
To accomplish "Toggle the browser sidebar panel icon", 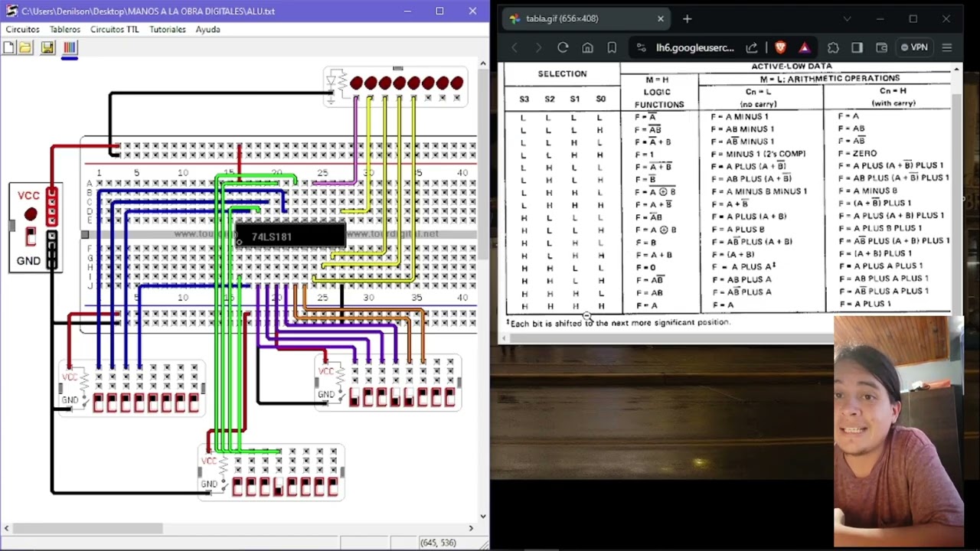I will point(857,47).
